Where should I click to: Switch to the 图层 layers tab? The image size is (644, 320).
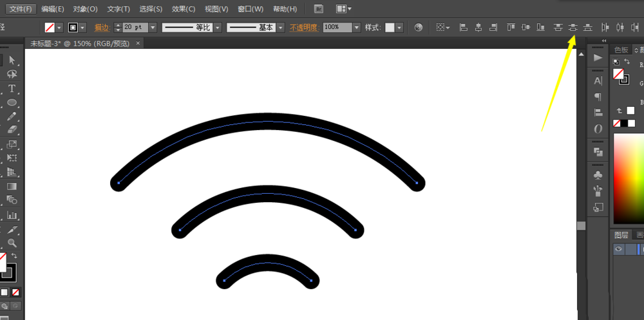pyautogui.click(x=621, y=235)
